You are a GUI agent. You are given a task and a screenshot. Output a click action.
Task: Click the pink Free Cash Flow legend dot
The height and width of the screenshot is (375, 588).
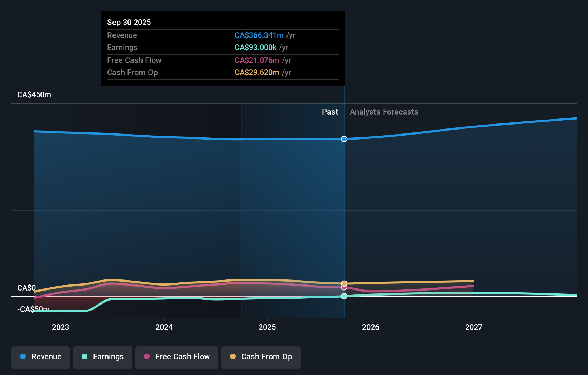click(x=146, y=357)
